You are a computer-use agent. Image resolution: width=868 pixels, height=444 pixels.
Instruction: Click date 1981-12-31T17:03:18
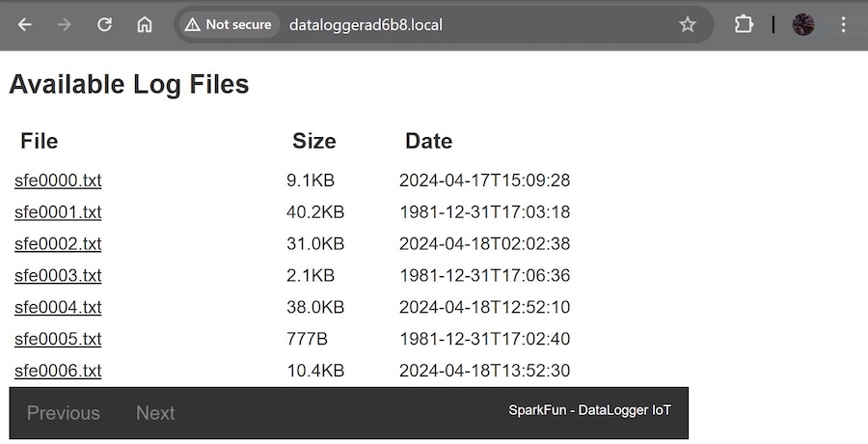tap(484, 212)
